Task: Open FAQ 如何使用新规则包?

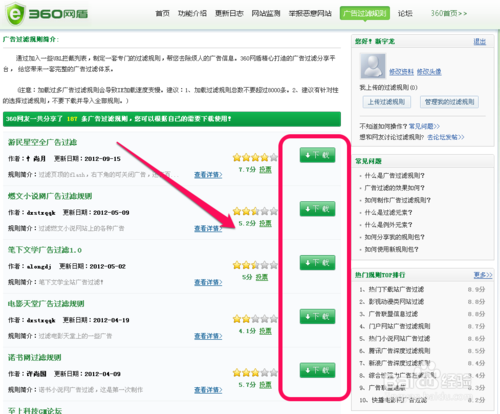Action: (391, 250)
